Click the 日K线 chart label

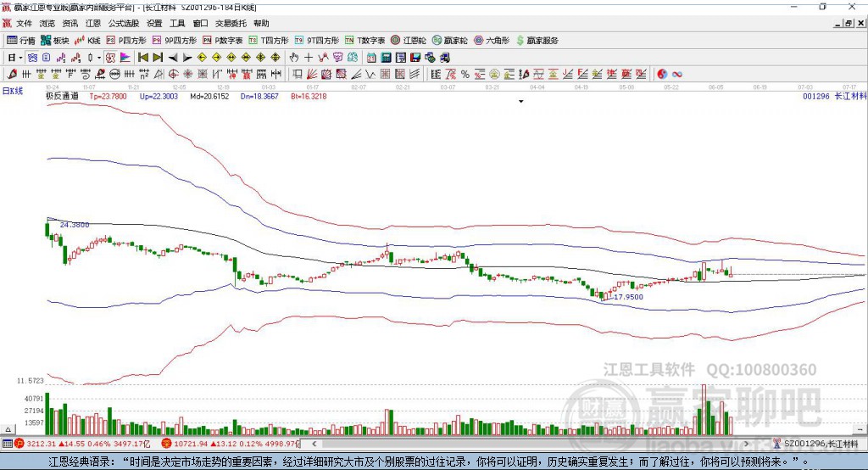(x=13, y=91)
